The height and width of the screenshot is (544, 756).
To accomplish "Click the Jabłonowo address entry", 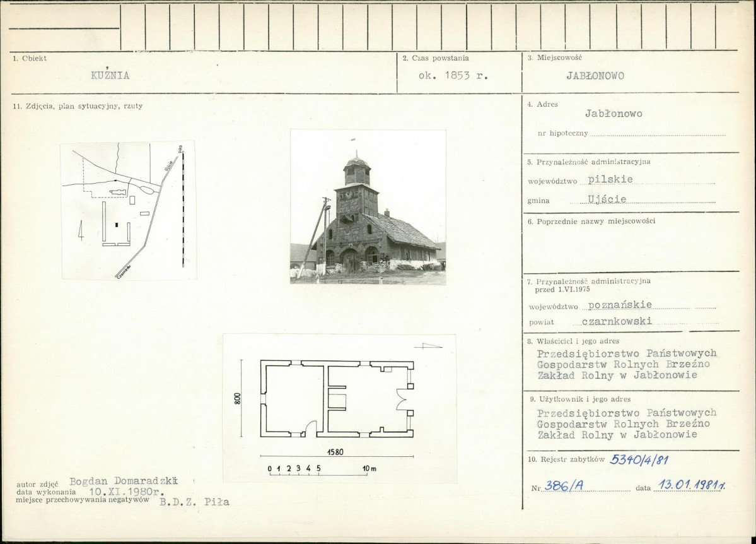I will (614, 114).
